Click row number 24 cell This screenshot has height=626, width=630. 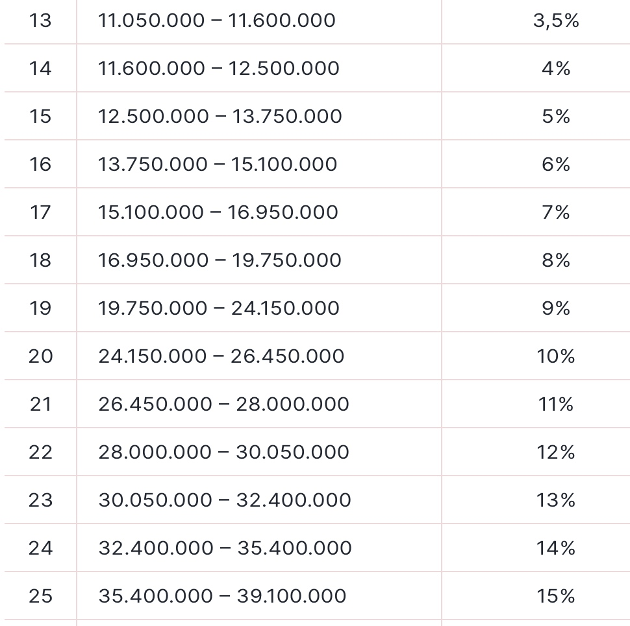(40, 548)
